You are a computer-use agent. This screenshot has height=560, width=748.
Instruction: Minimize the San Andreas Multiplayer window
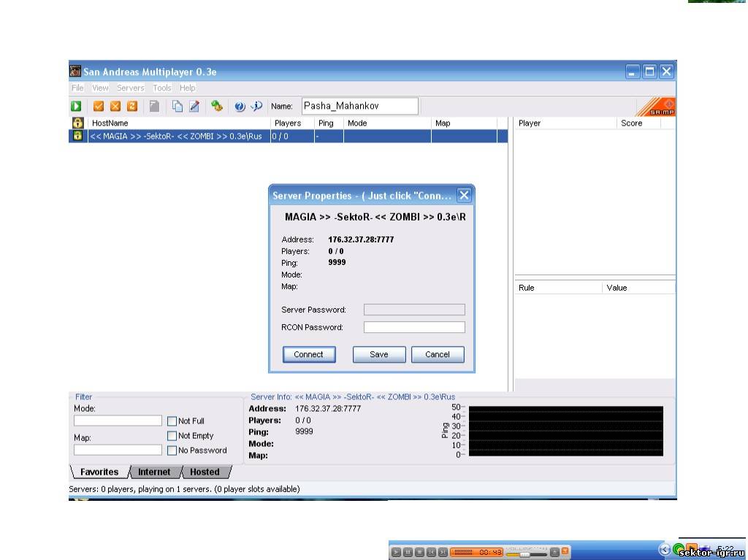pyautogui.click(x=633, y=72)
